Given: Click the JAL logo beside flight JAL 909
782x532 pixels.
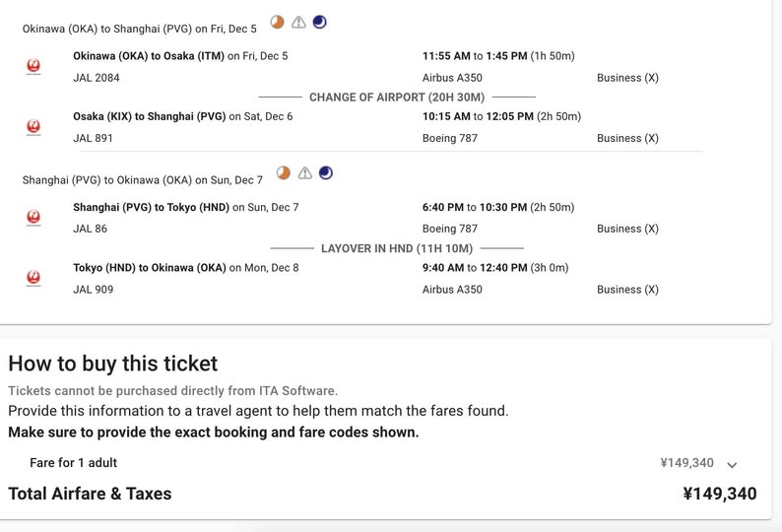Looking at the screenshot, I should (x=33, y=279).
